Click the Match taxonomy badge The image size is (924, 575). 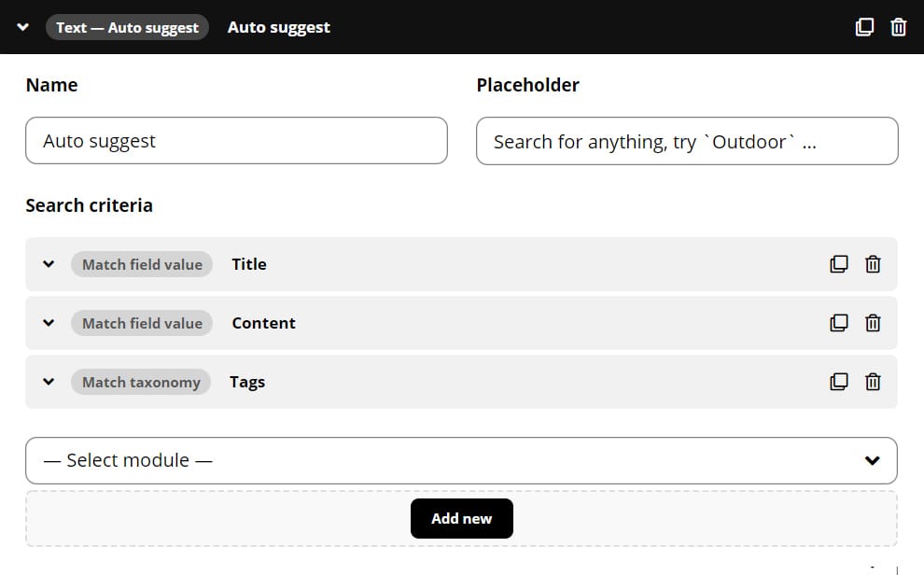pos(141,382)
